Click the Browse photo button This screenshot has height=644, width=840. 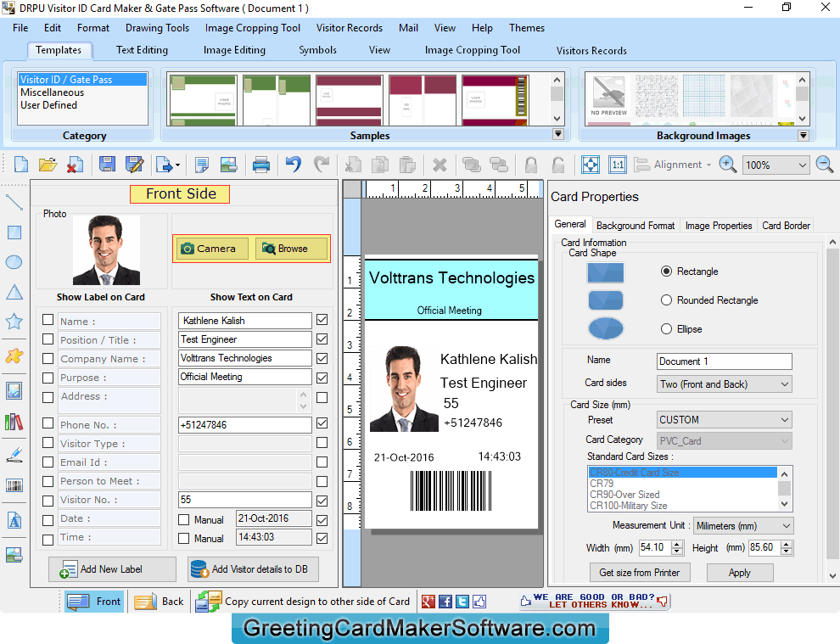click(291, 249)
